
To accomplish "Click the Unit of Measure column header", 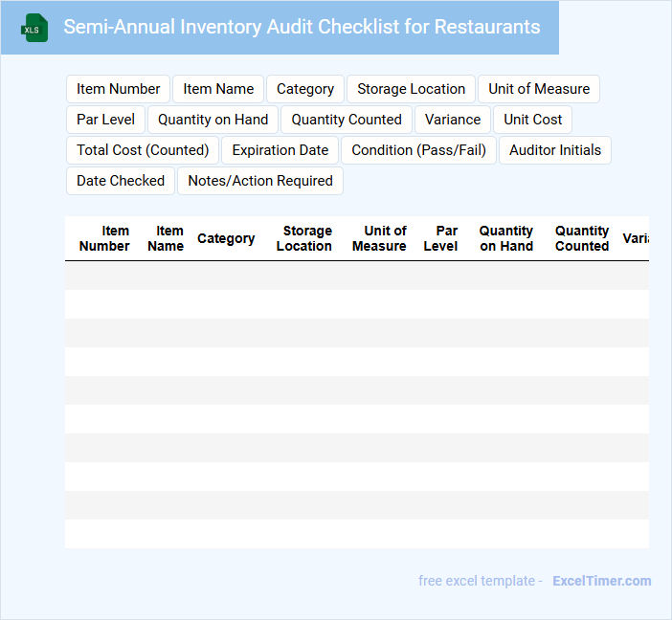I will (379, 238).
